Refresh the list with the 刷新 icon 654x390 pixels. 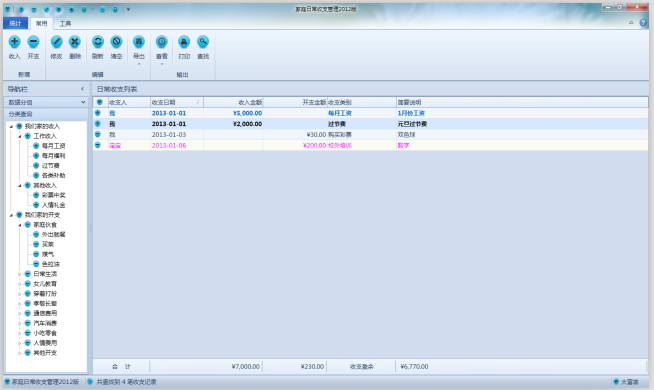tap(98, 42)
